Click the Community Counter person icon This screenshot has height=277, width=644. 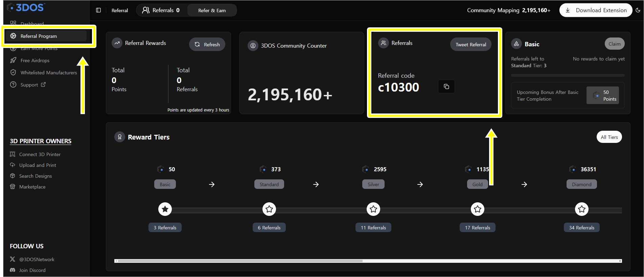tap(253, 46)
